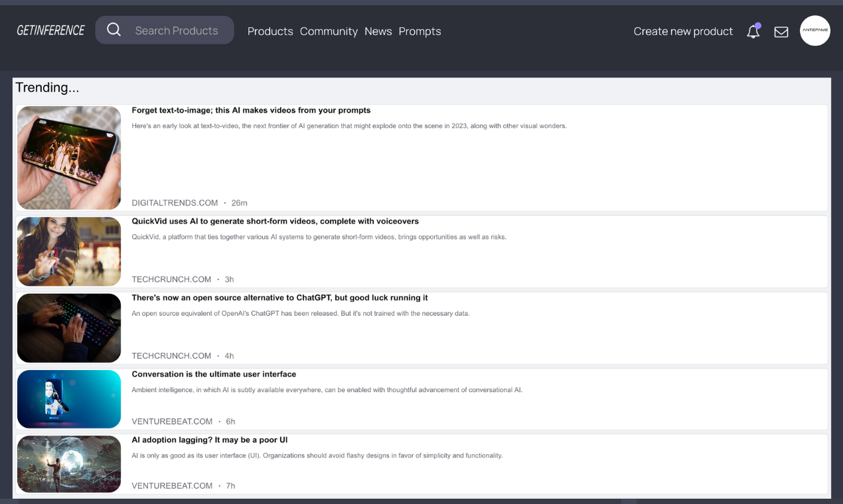The height and width of the screenshot is (504, 843).
Task: Open the text-to-video article headline
Action: [x=251, y=110]
